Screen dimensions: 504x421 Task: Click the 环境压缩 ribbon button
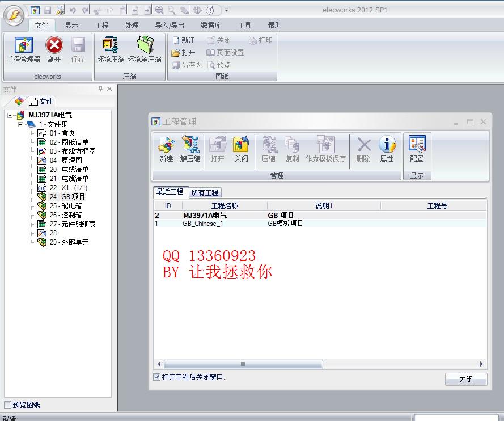coord(111,50)
